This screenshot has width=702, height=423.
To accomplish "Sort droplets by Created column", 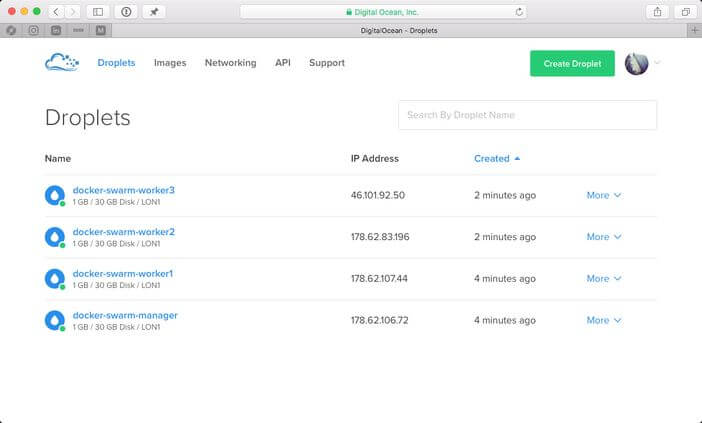I will [x=491, y=158].
